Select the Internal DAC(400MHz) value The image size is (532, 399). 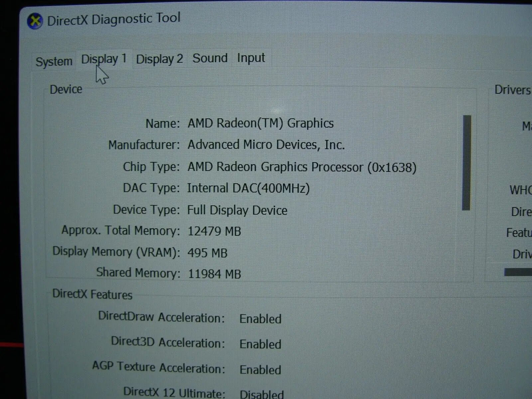[248, 188]
